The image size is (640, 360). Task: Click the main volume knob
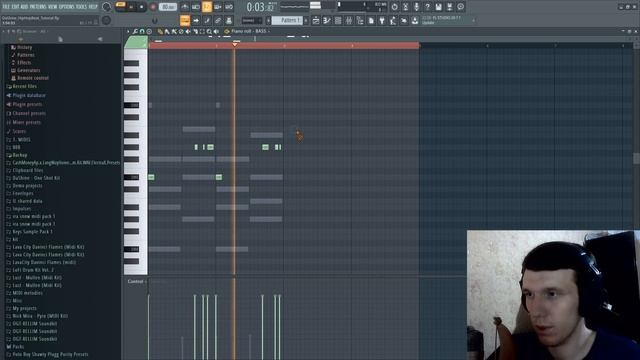point(107,7)
